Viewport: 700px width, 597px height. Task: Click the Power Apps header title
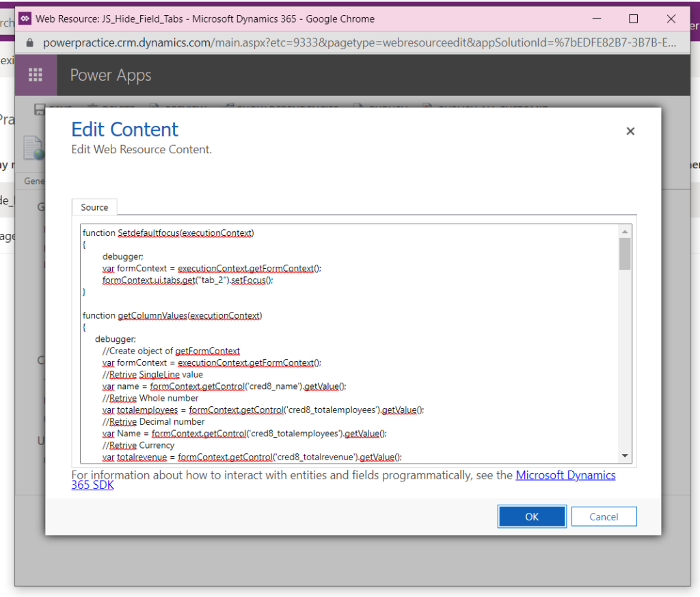click(x=111, y=75)
